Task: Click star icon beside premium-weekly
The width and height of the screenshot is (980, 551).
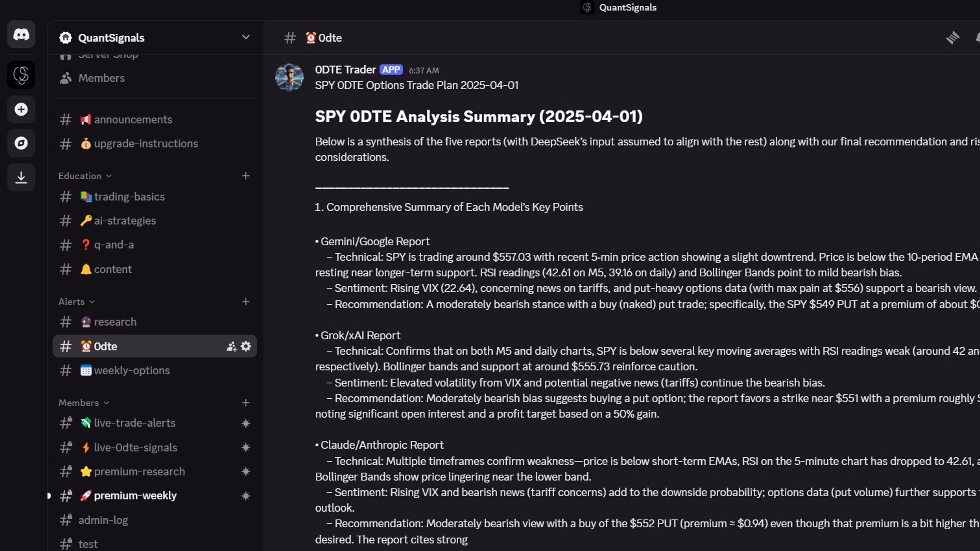Action: click(x=246, y=496)
